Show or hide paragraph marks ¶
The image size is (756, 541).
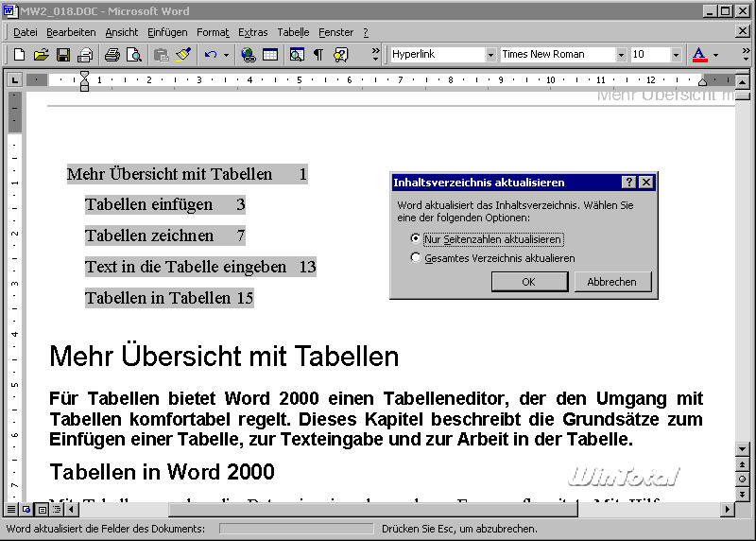coord(318,55)
